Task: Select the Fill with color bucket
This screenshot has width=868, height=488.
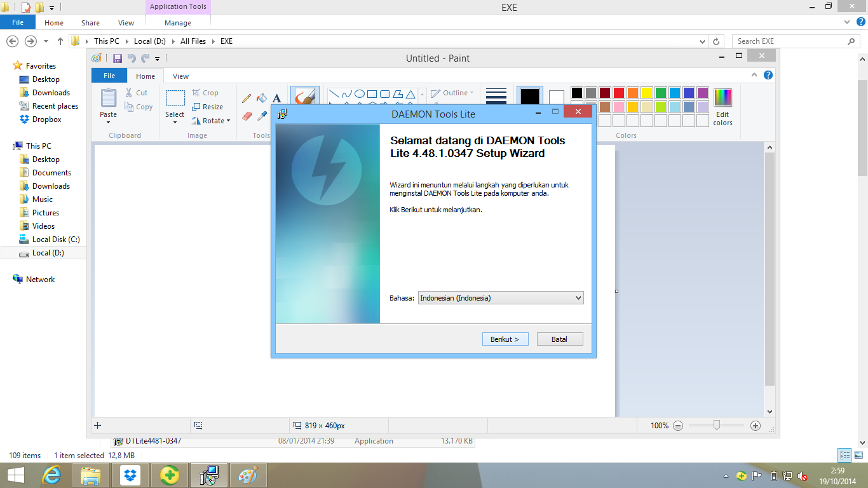Action: click(262, 98)
